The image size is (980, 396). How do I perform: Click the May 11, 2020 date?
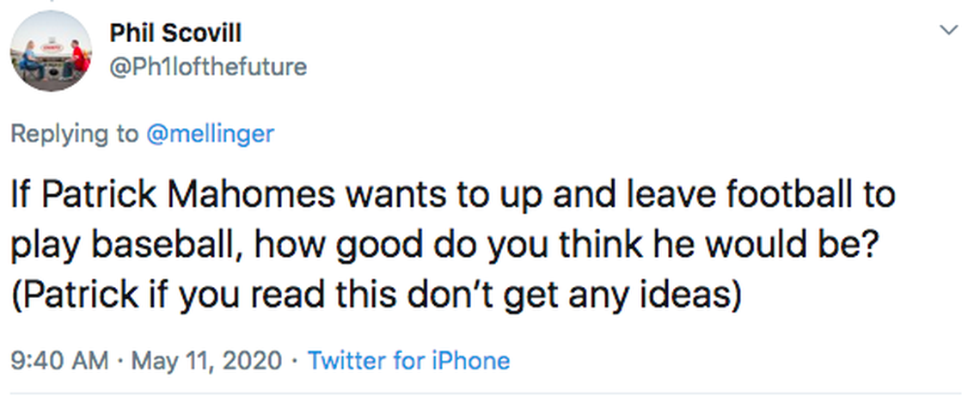coord(206,361)
